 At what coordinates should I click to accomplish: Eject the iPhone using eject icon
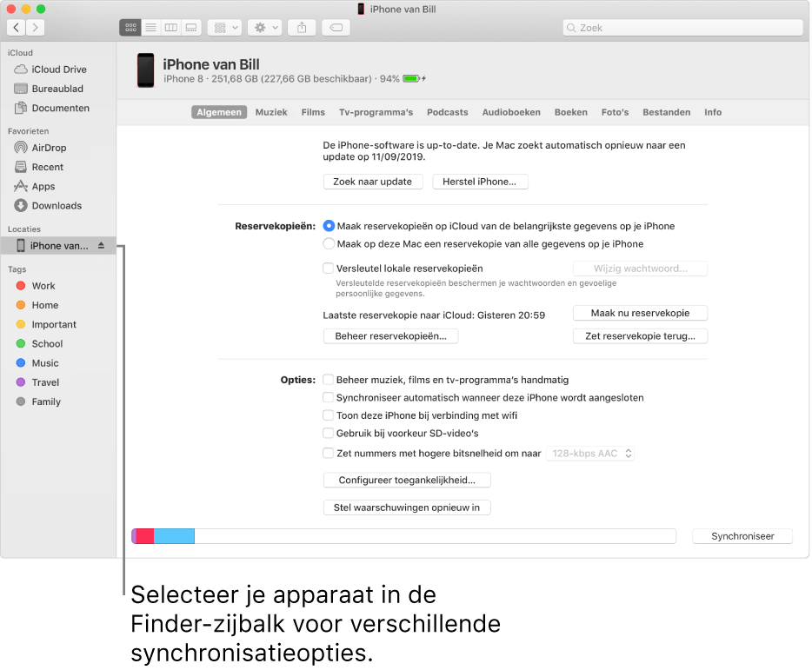[102, 245]
